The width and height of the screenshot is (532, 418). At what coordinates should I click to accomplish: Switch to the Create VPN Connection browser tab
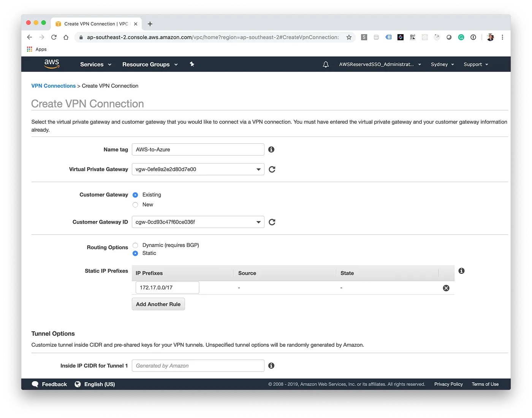point(96,24)
